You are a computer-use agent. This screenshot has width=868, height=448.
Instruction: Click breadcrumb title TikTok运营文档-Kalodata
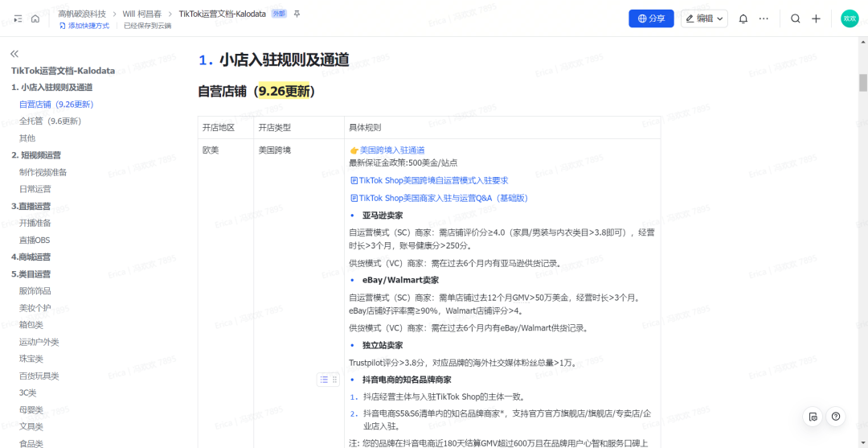(x=223, y=14)
